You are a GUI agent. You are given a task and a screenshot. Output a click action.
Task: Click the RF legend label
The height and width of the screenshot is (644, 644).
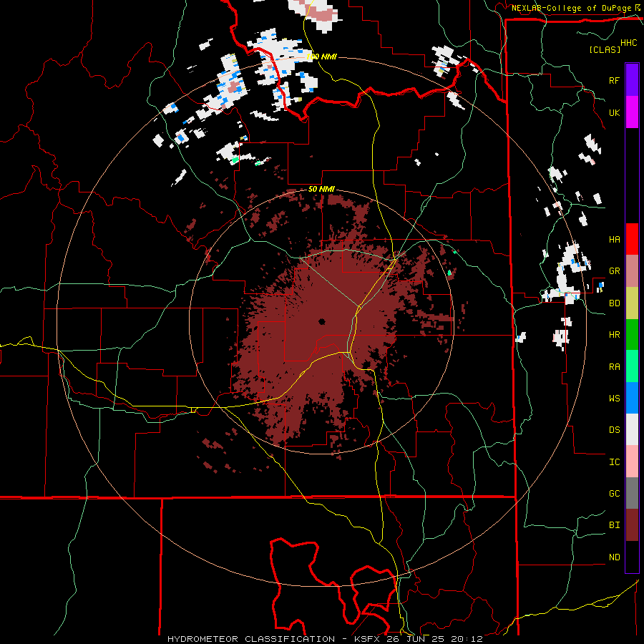pos(614,80)
